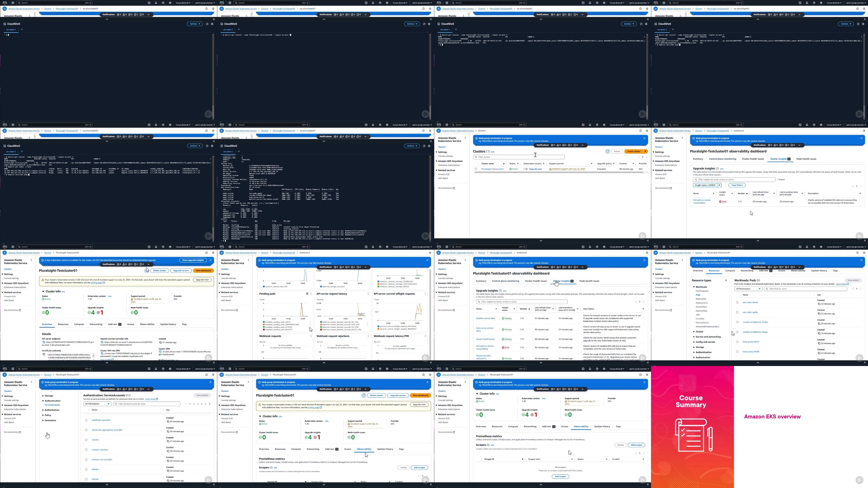The width and height of the screenshot is (868, 488).
Task: Collapse the Workloads group in Resource types
Action: click(x=694, y=287)
